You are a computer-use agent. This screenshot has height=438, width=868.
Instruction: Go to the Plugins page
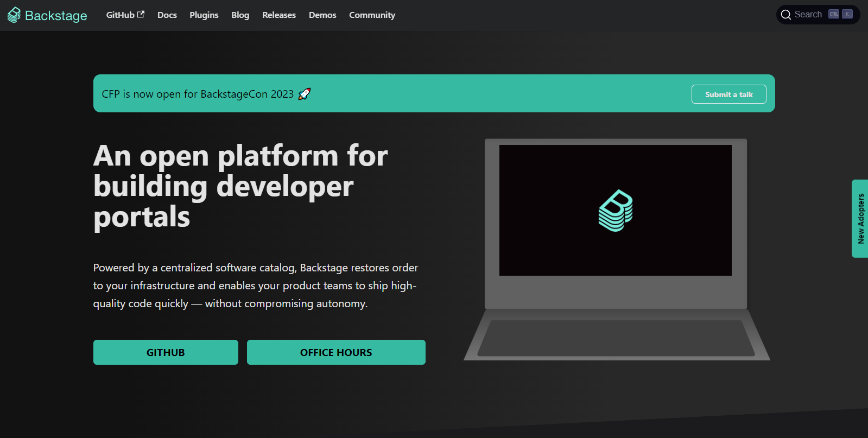tap(204, 15)
